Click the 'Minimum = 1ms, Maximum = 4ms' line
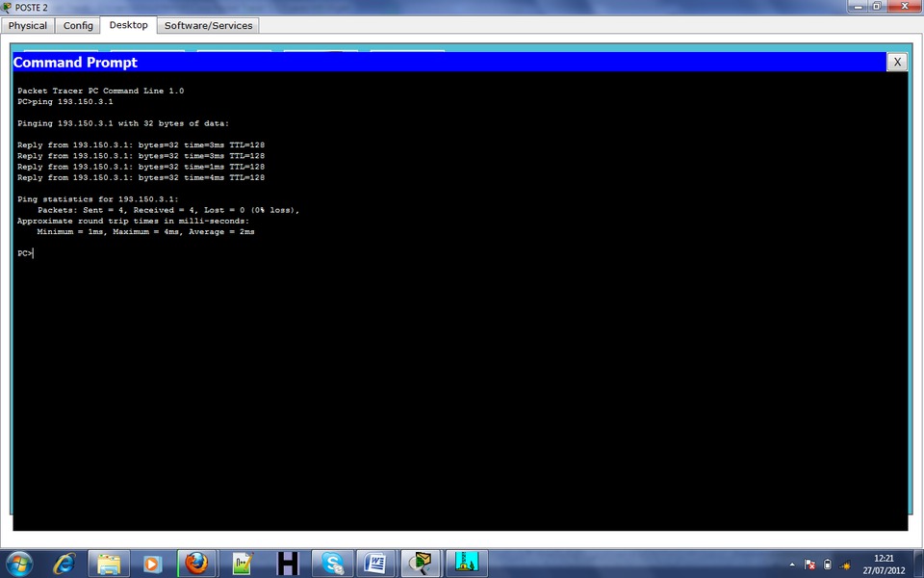The image size is (924, 578). point(145,232)
